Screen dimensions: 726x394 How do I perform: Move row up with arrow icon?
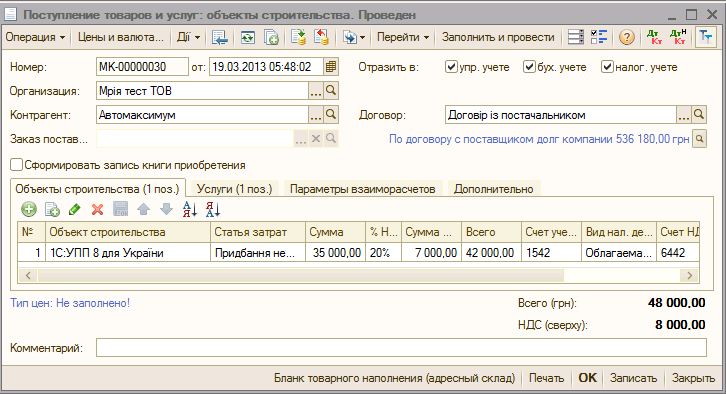(x=144, y=209)
